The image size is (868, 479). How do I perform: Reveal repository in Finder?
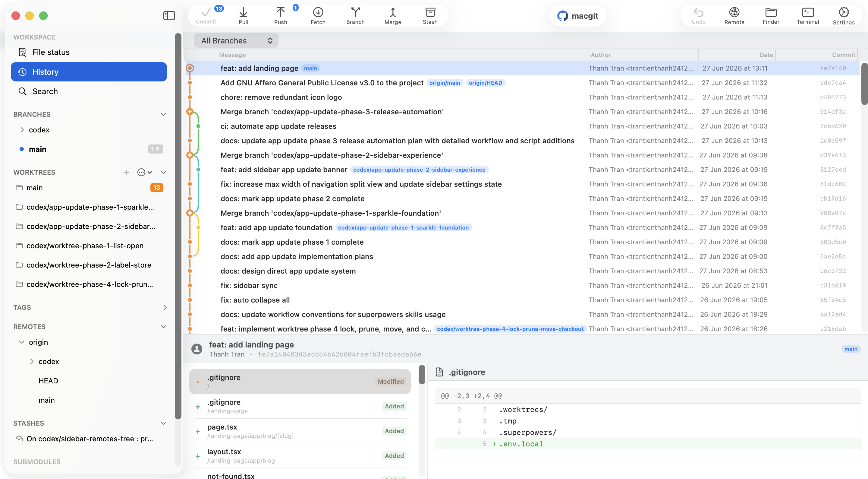click(771, 15)
